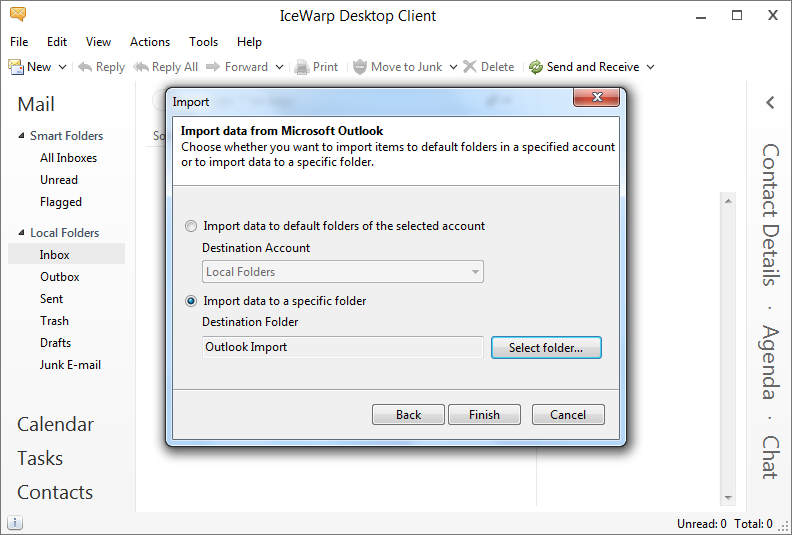792x535 pixels.
Task: Select the Trash folder
Action: click(54, 321)
